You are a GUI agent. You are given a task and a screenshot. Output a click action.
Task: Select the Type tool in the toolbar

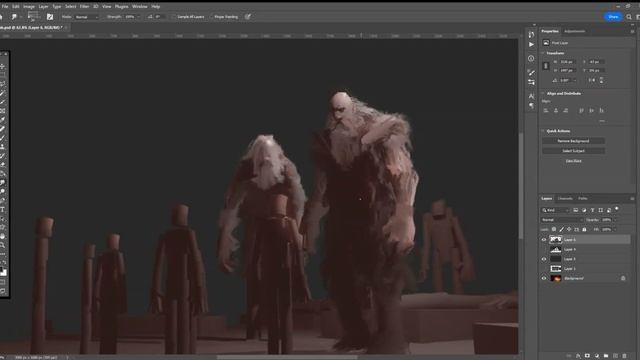point(2,209)
